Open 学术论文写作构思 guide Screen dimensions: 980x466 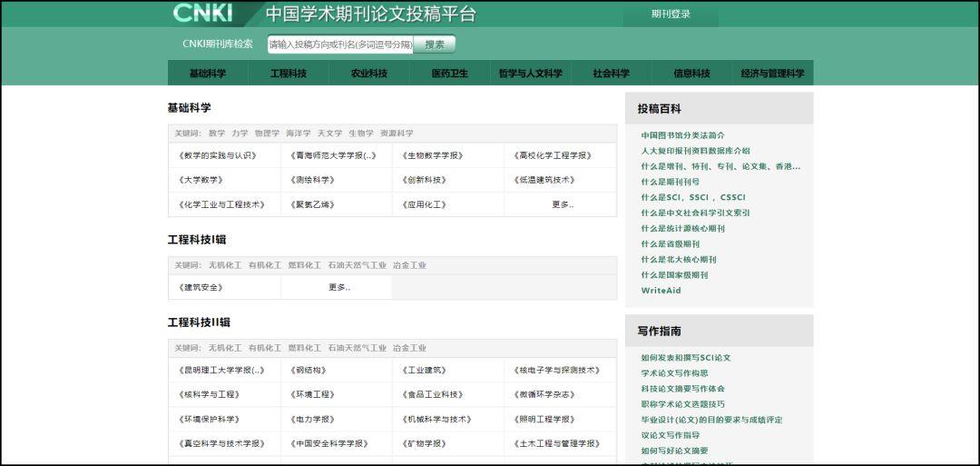(674, 373)
